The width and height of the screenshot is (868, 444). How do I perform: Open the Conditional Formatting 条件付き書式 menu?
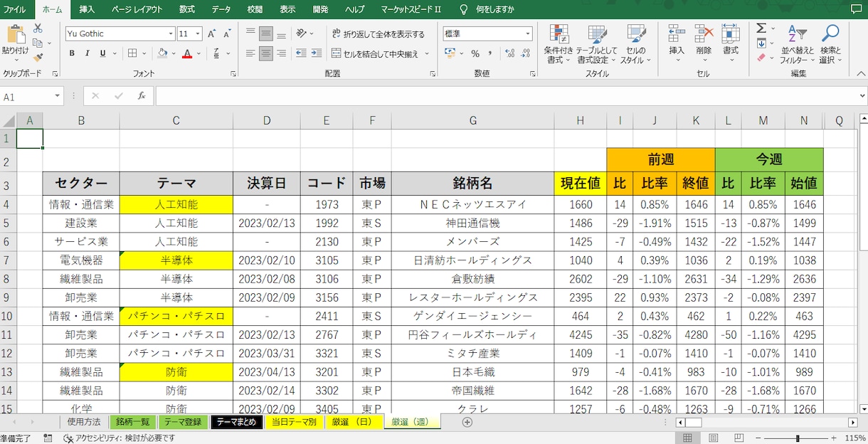pos(559,45)
